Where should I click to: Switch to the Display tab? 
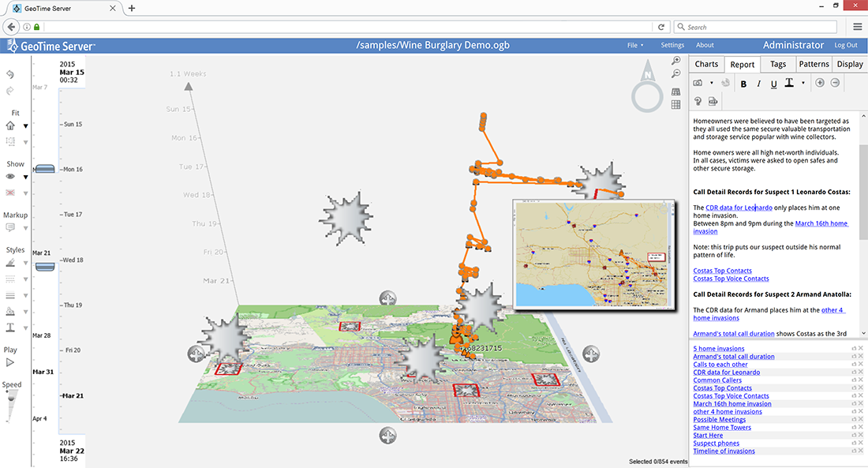coord(850,64)
